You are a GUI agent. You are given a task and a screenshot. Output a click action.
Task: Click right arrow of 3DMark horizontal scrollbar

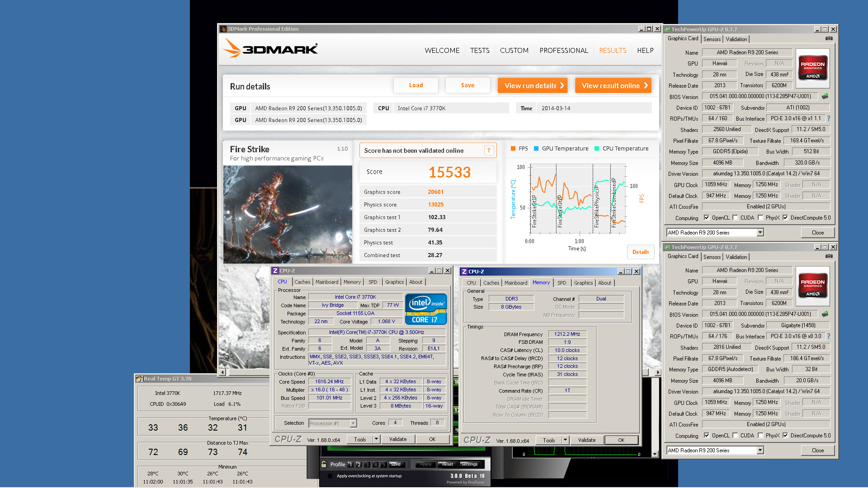[x=657, y=372]
